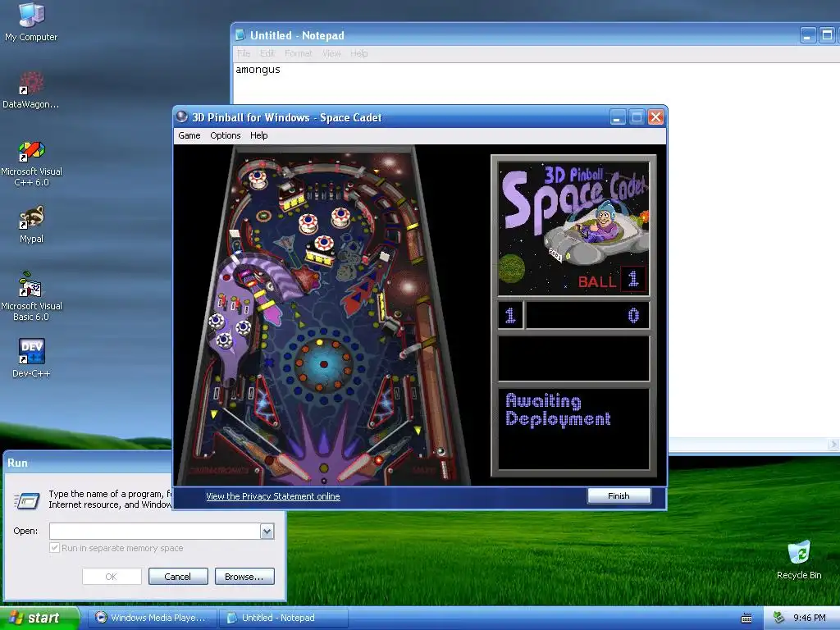Expand the Open combo box dropdown arrow

(267, 531)
